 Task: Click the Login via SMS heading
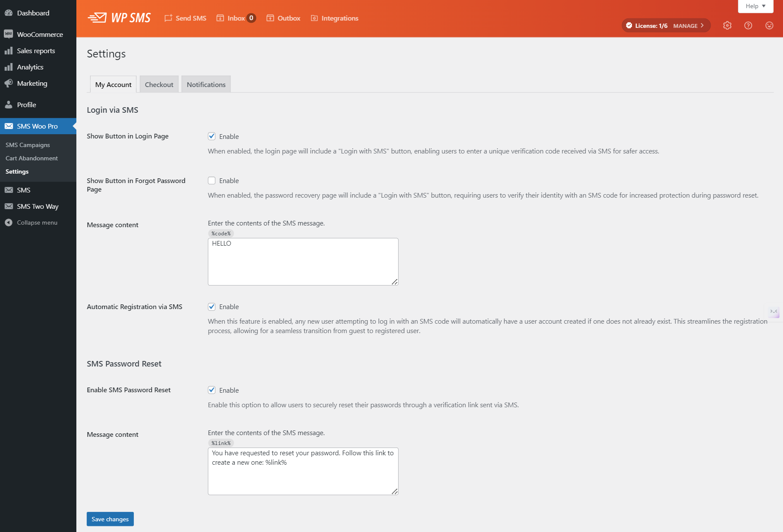pyautogui.click(x=112, y=110)
